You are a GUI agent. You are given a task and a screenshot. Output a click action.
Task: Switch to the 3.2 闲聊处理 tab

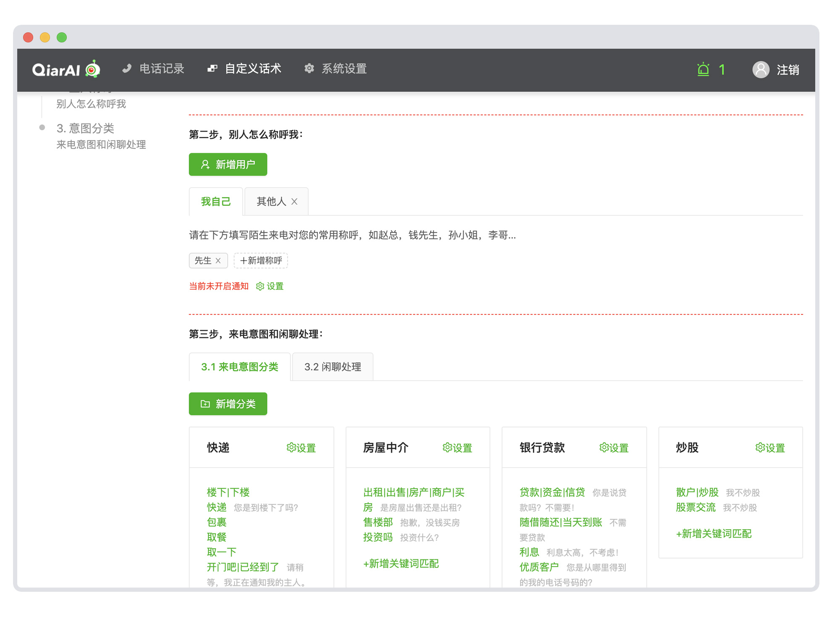click(332, 367)
